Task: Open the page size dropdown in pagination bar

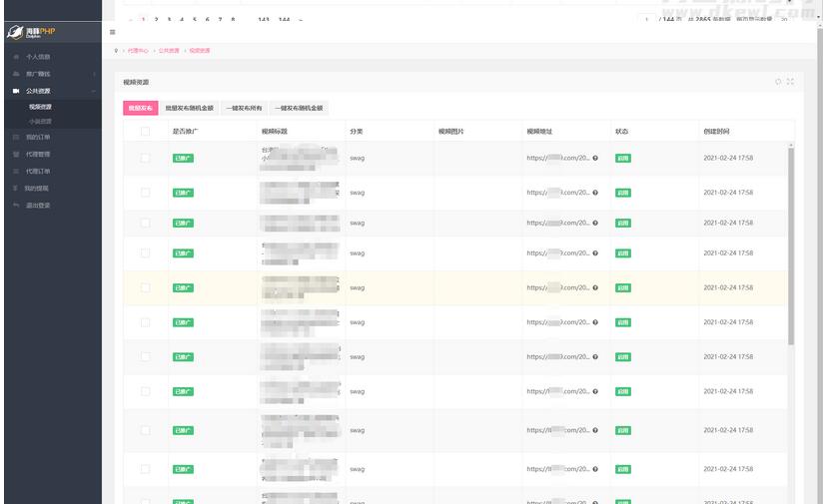Action: [785, 19]
